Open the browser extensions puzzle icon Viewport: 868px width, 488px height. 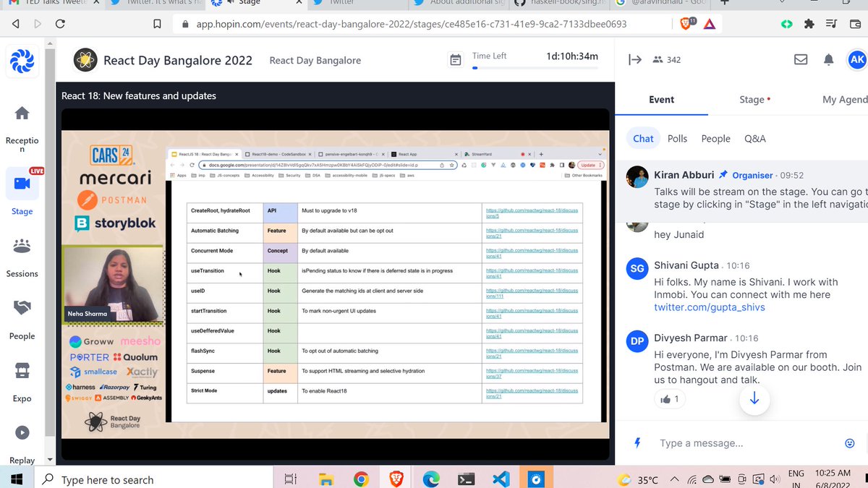[x=809, y=24]
